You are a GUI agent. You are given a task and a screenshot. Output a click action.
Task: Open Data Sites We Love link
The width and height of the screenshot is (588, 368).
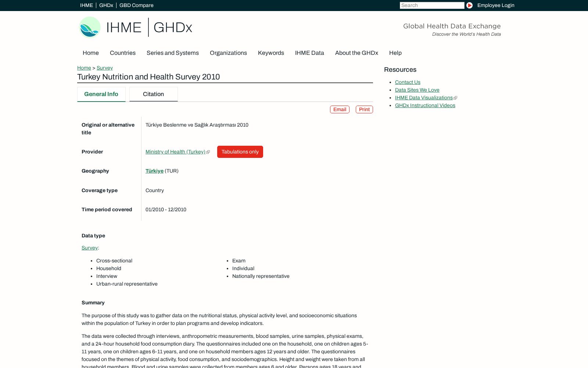click(417, 90)
